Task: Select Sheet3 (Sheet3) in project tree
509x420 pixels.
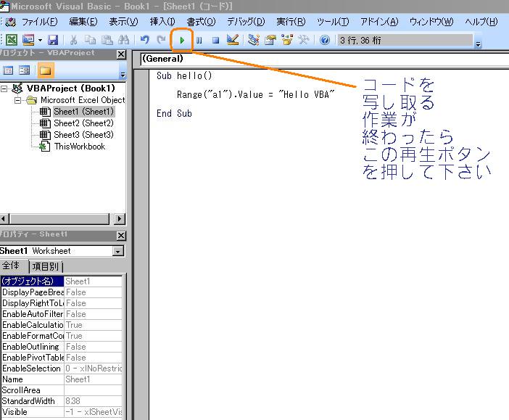Action: coord(83,135)
